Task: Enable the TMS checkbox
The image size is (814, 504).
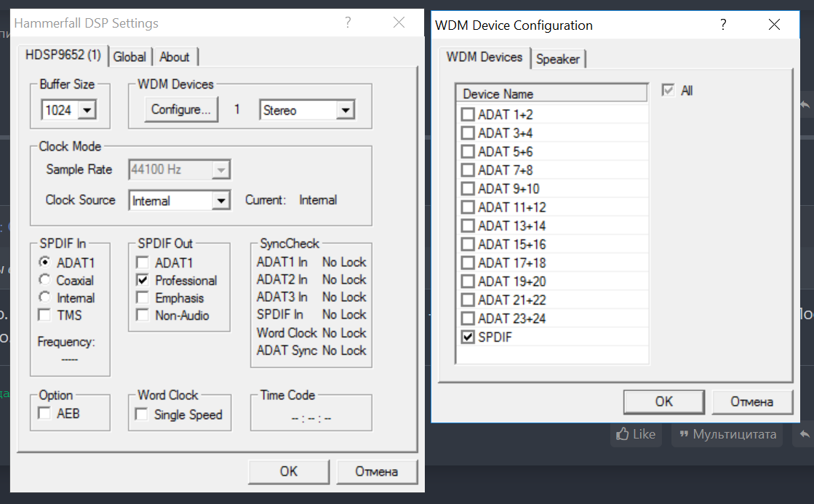Action: (44, 315)
